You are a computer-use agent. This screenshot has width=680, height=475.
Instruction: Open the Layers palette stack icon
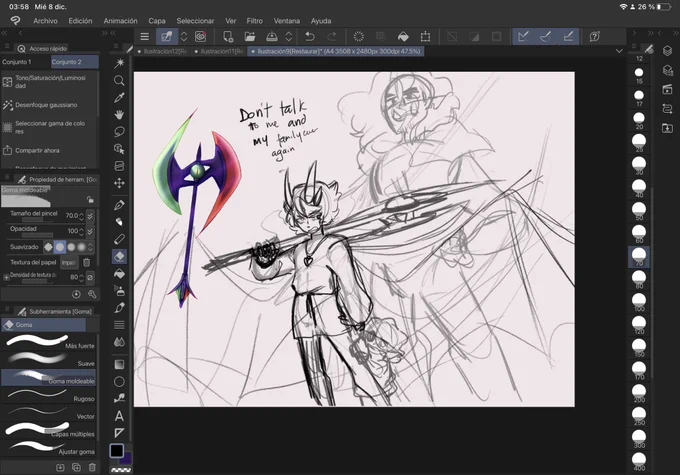667,51
